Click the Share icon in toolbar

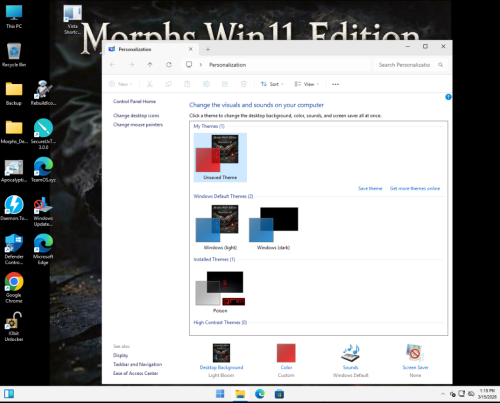[225, 84]
